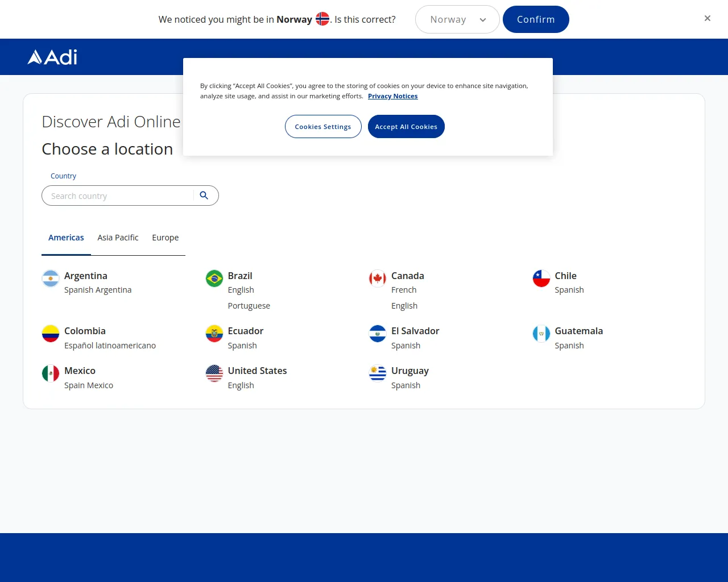Viewport: 728px width, 582px height.
Task: Click the Choose a location heading
Action: (107, 149)
